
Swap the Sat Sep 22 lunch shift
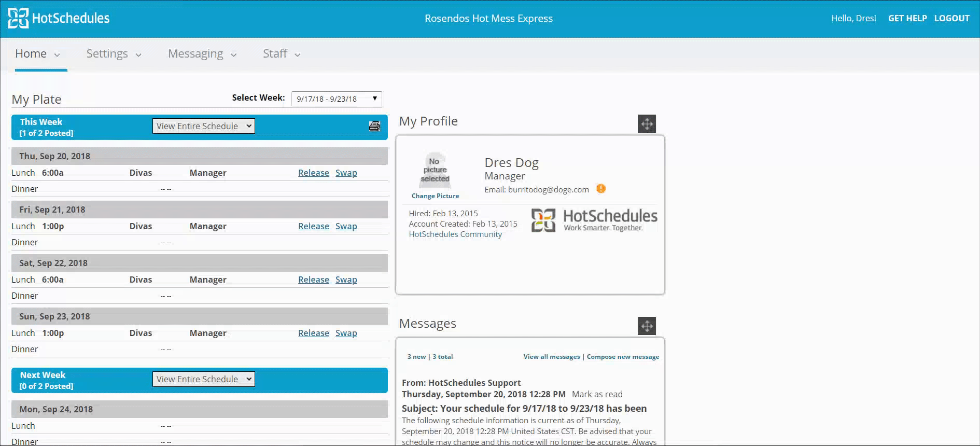pyautogui.click(x=346, y=280)
